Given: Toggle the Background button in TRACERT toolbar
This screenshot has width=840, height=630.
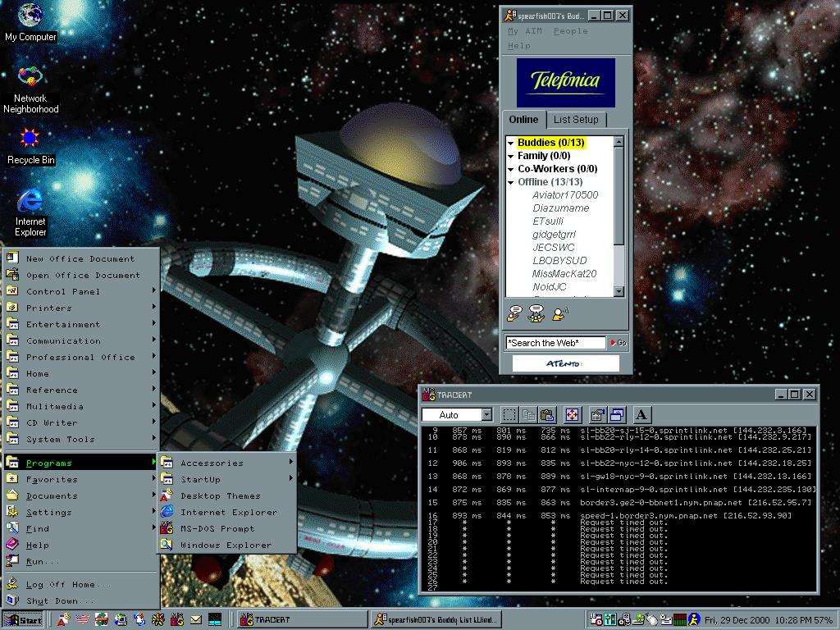Looking at the screenshot, I should (x=617, y=415).
